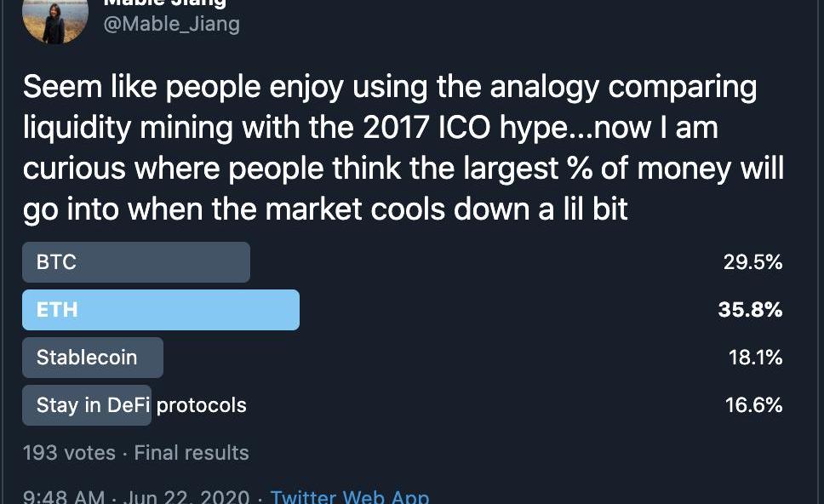This screenshot has width=824, height=504.
Task: Select the Stay in DeFi poll bar
Action: (87, 405)
